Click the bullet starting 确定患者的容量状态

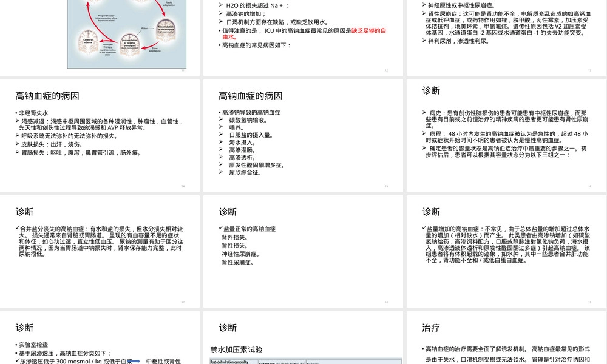[x=506, y=152]
